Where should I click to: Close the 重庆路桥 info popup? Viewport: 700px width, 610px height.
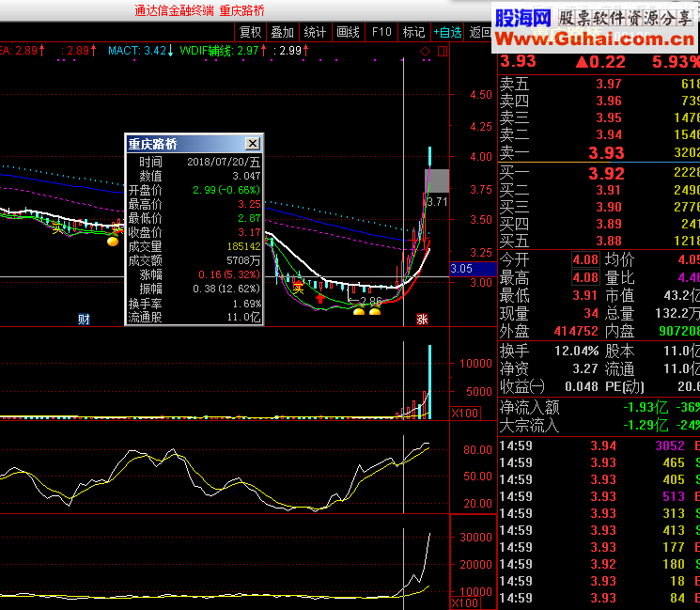[x=253, y=144]
